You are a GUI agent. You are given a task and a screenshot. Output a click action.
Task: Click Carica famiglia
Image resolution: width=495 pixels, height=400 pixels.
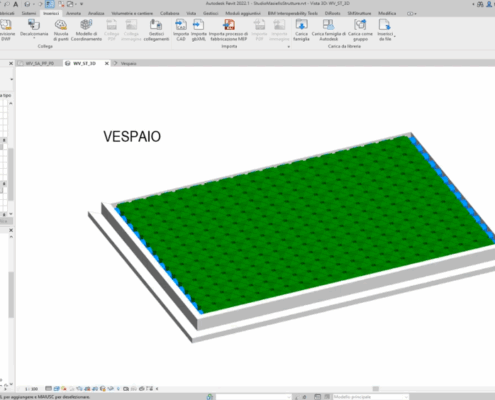[x=301, y=30]
